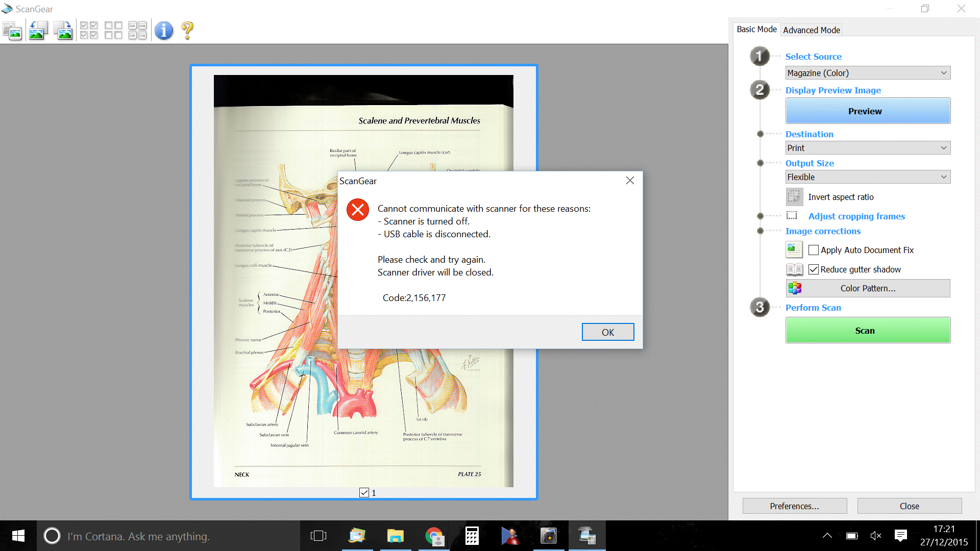
Task: Uncheck the Reduce gutter shadow checkbox
Action: coord(814,269)
